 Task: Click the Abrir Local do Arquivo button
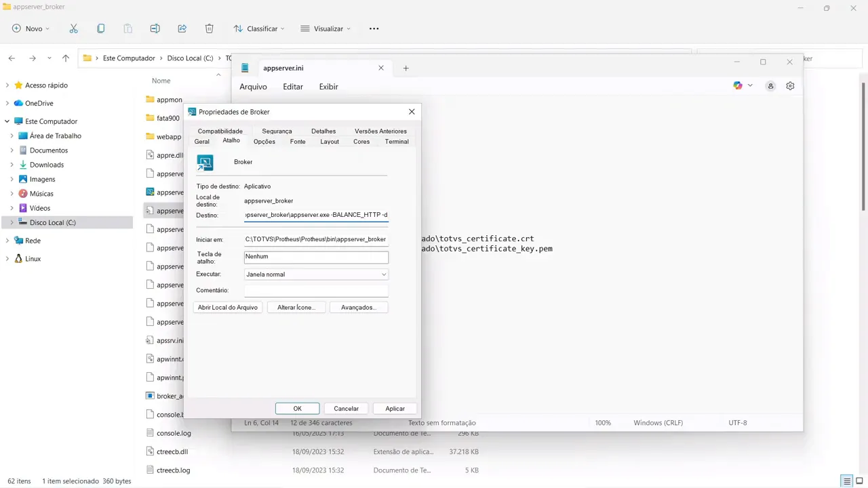click(227, 307)
